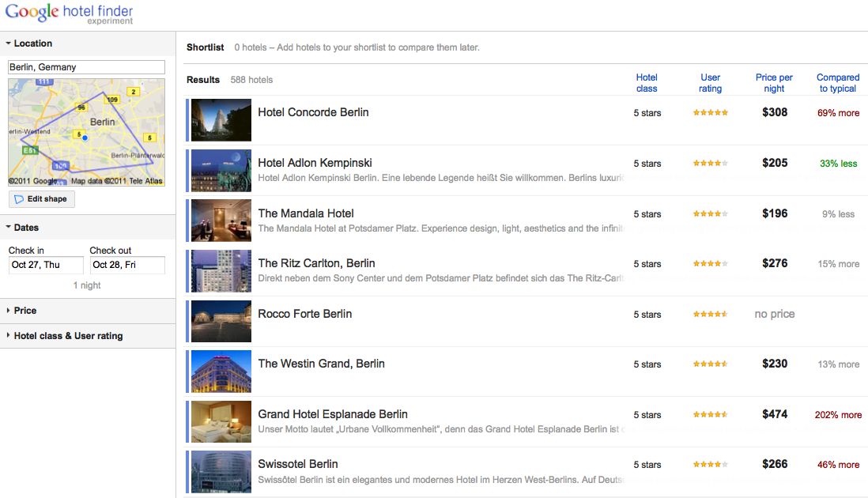
Task: Click the $196 price for The Mandala Hotel
Action: 775,213
